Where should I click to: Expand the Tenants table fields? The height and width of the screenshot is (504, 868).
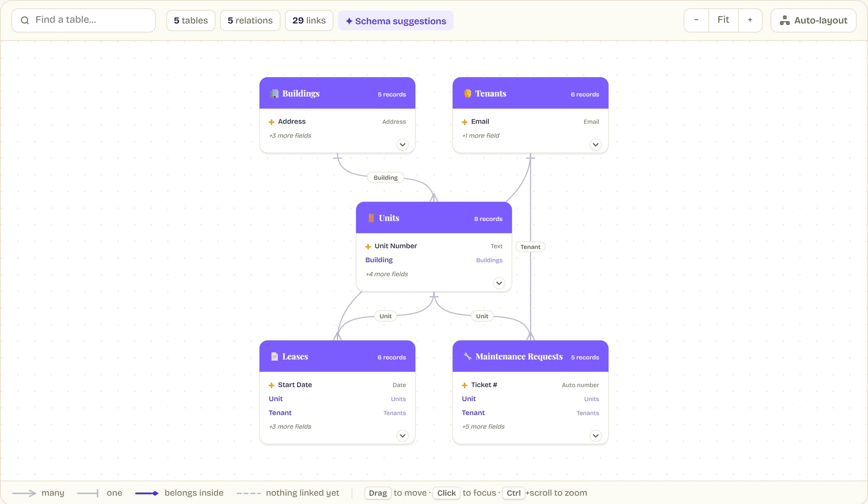tap(596, 145)
